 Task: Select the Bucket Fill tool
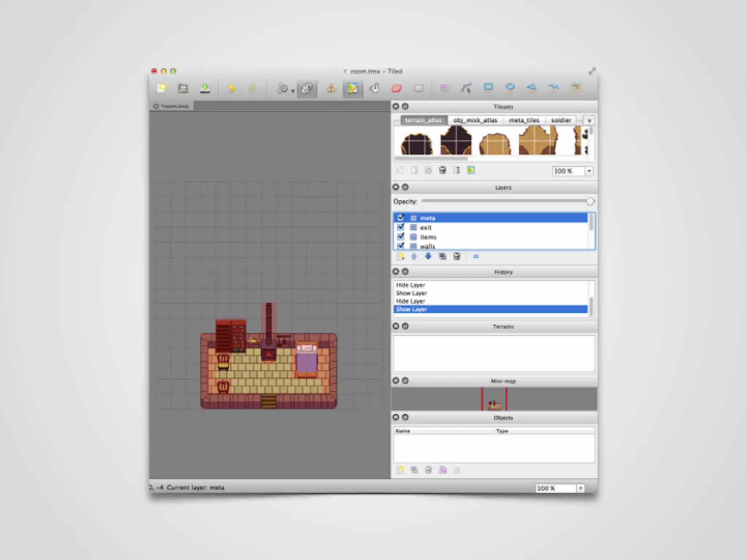[x=375, y=89]
